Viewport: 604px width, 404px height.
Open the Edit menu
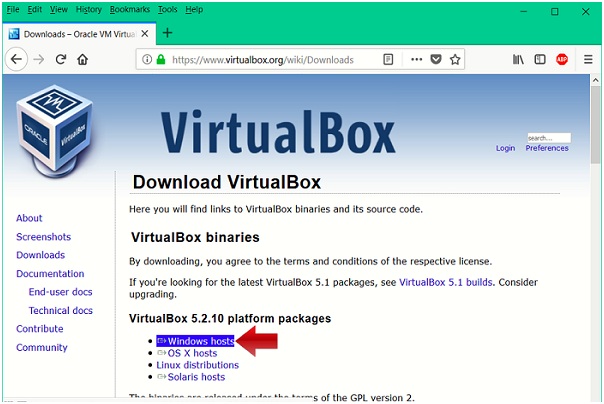pos(35,10)
